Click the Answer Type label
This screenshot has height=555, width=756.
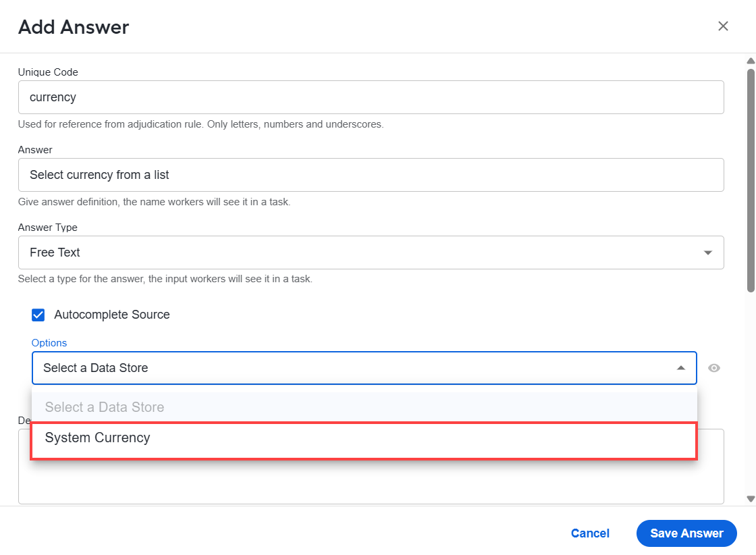tap(48, 228)
